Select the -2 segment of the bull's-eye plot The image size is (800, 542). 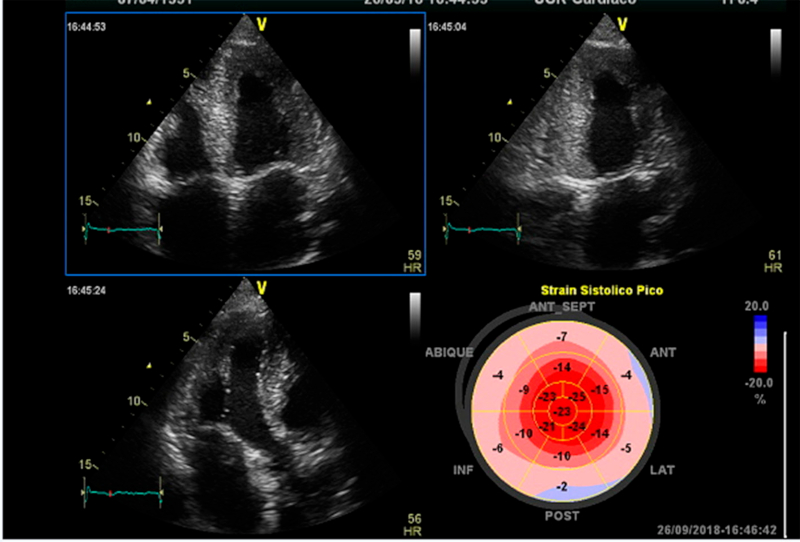click(564, 486)
